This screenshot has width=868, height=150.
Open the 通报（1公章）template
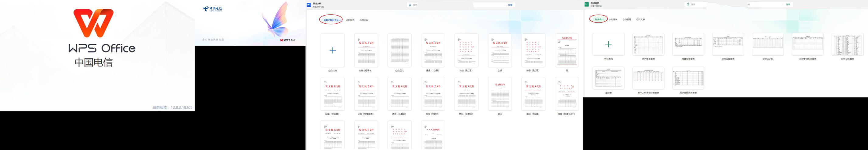point(433,50)
